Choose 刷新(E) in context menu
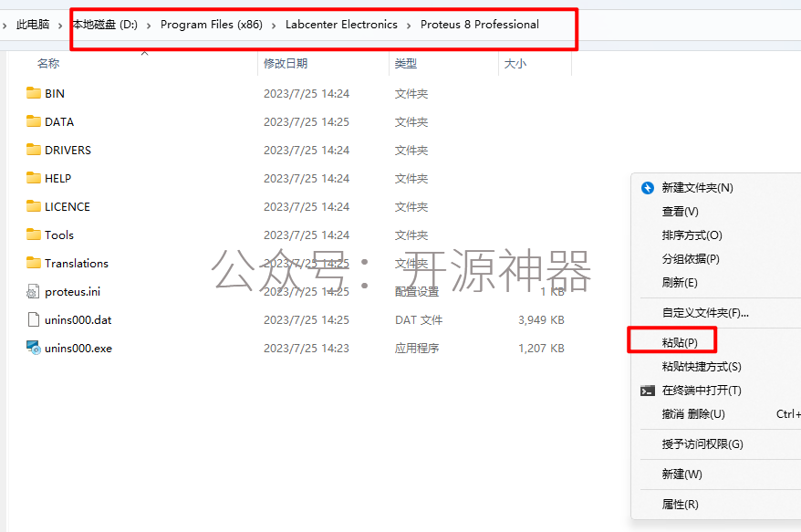801x532 pixels. [x=680, y=283]
